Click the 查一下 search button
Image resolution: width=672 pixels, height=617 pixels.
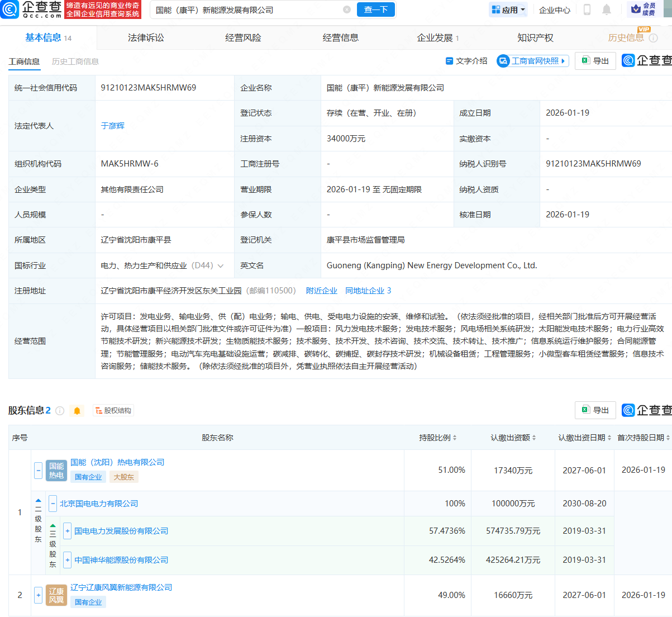pos(375,10)
